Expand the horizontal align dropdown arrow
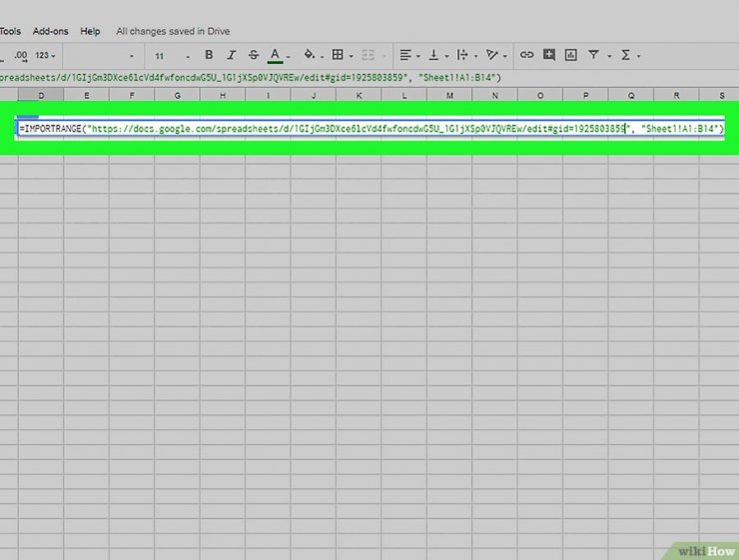This screenshot has width=739, height=560. click(418, 57)
